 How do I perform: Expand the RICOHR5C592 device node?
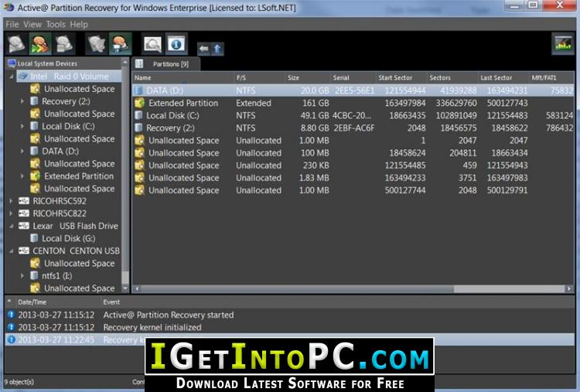[x=11, y=201]
